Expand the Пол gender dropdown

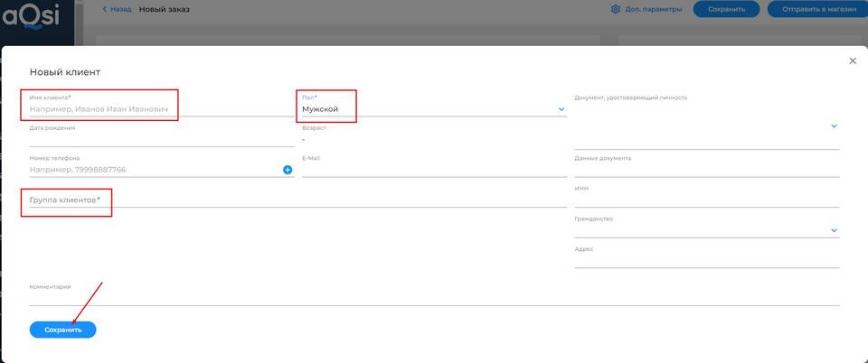tap(561, 109)
